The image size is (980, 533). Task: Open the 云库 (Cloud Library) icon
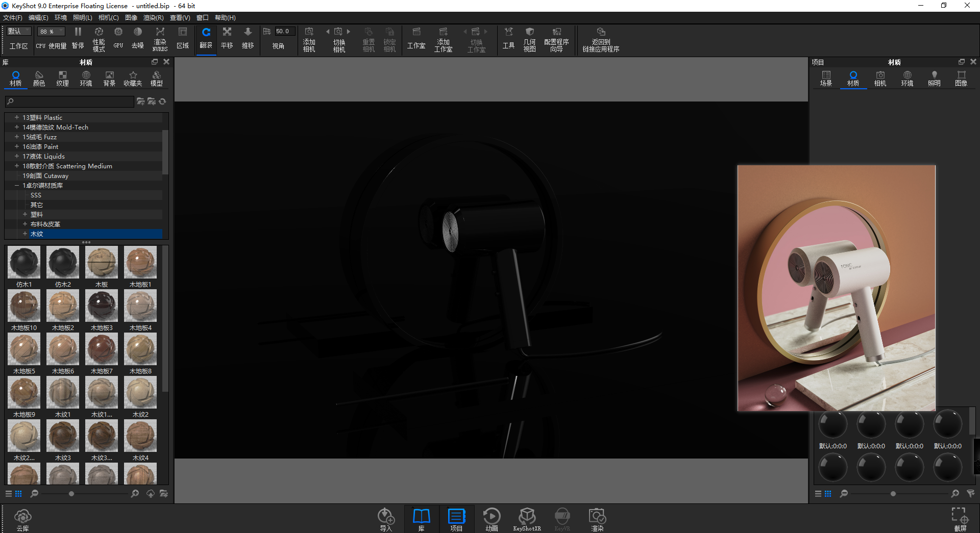(23, 520)
